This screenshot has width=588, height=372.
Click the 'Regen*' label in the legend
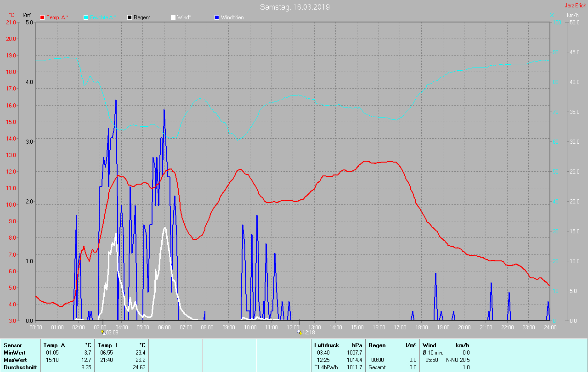(142, 17)
